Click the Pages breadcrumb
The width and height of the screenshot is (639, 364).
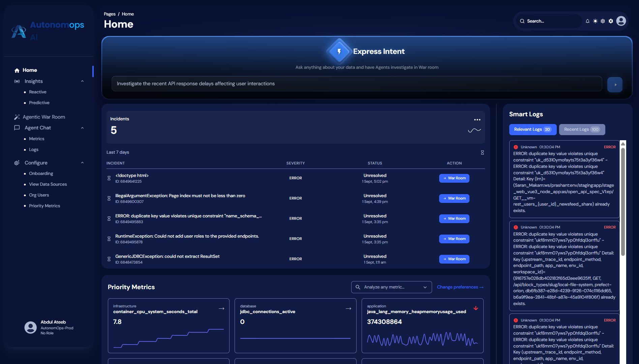(x=110, y=14)
